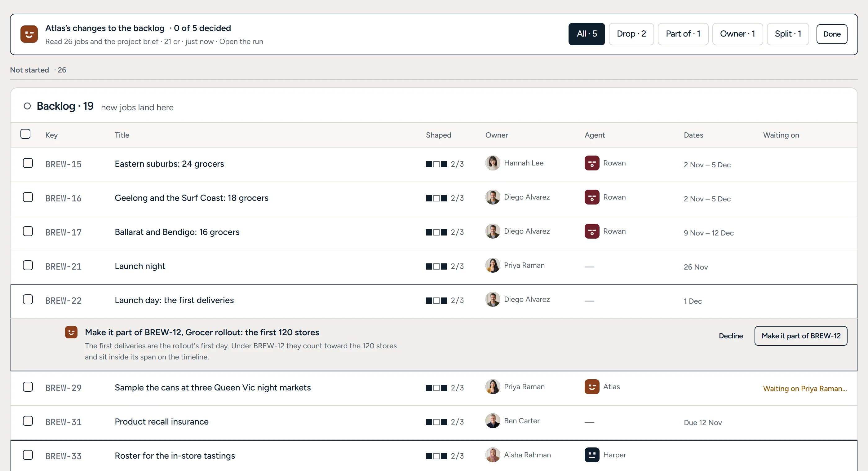Click Diego Alvarez's avatar in BREW-17 row

coord(493,231)
